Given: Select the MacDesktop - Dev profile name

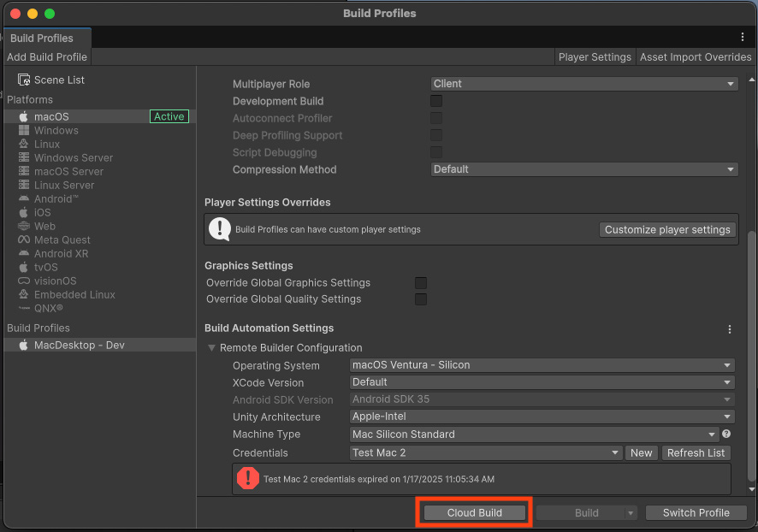Looking at the screenshot, I should click(80, 345).
